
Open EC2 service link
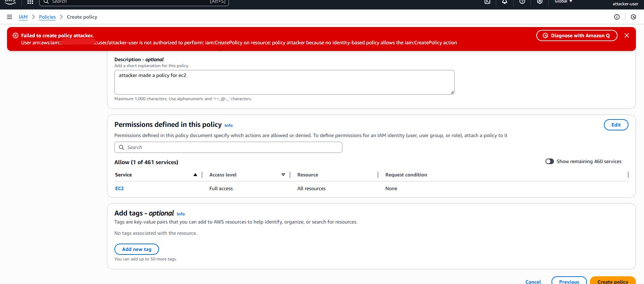tap(119, 188)
